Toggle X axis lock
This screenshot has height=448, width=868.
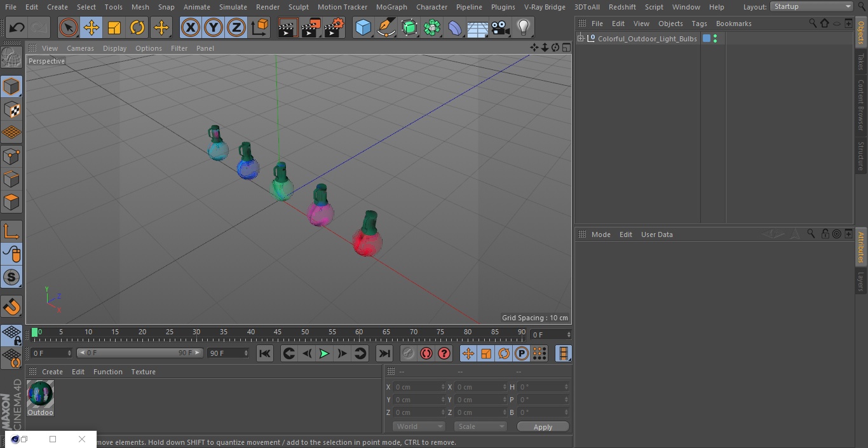tap(190, 28)
